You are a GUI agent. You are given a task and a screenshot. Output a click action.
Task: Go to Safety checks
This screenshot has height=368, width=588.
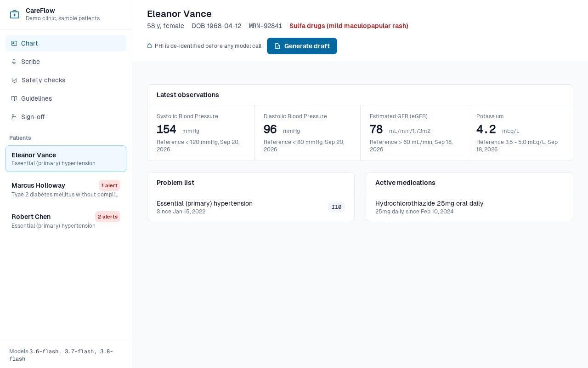pyautogui.click(x=66, y=80)
